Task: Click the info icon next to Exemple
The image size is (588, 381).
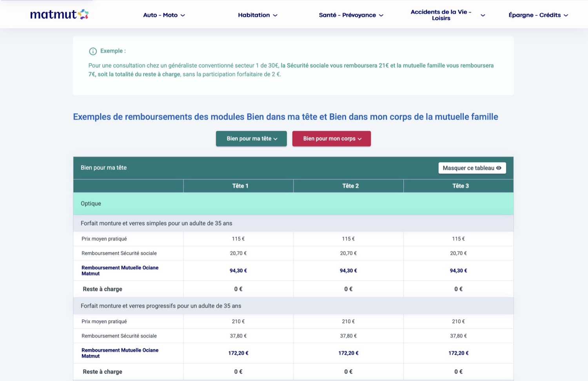Action: 93,51
